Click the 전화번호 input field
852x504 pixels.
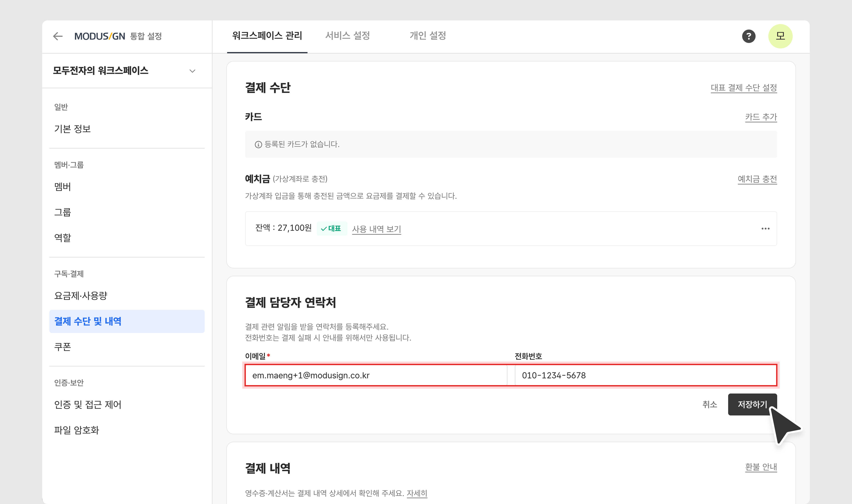click(645, 375)
